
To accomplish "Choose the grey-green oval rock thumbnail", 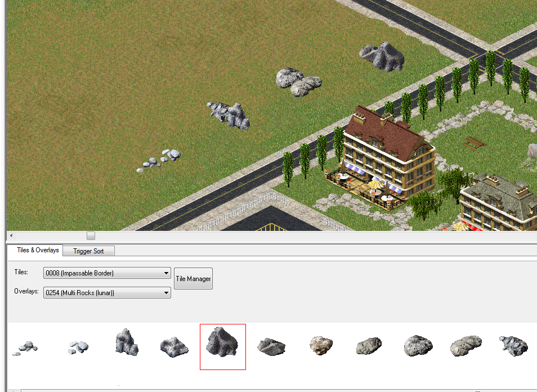I will (369, 346).
